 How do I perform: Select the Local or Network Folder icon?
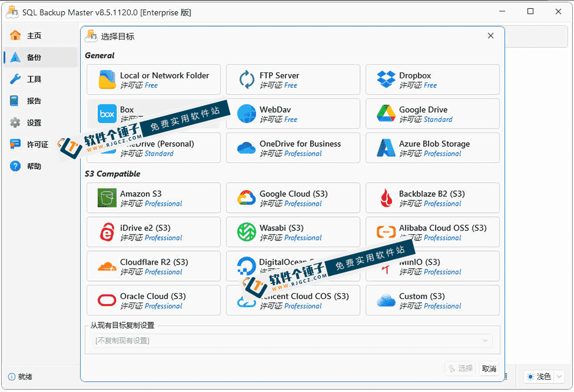click(107, 80)
